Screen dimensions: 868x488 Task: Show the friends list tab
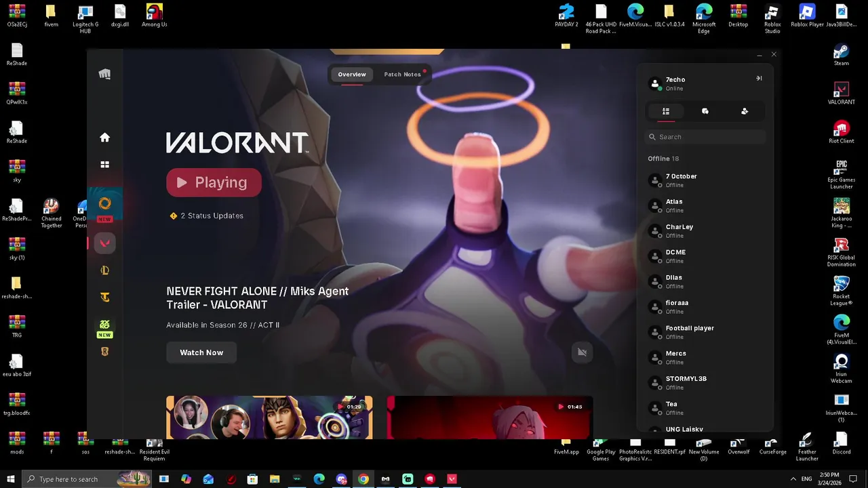click(x=666, y=111)
